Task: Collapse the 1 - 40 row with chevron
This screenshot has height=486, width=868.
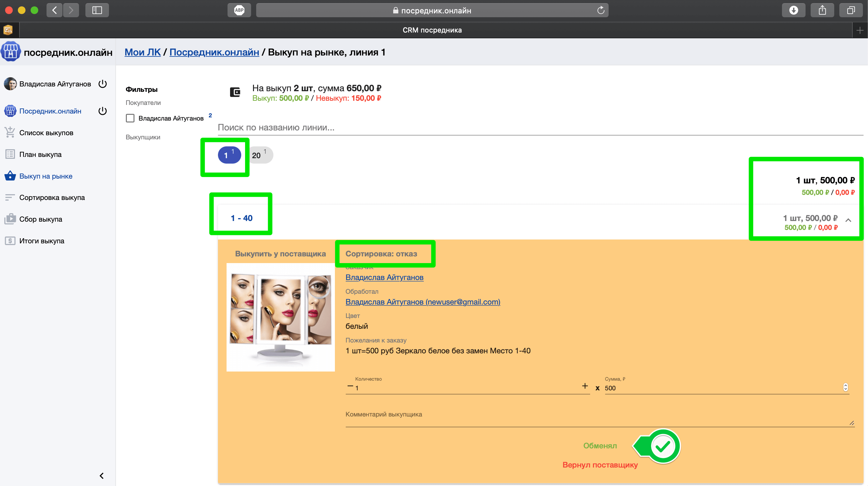Action: [848, 220]
